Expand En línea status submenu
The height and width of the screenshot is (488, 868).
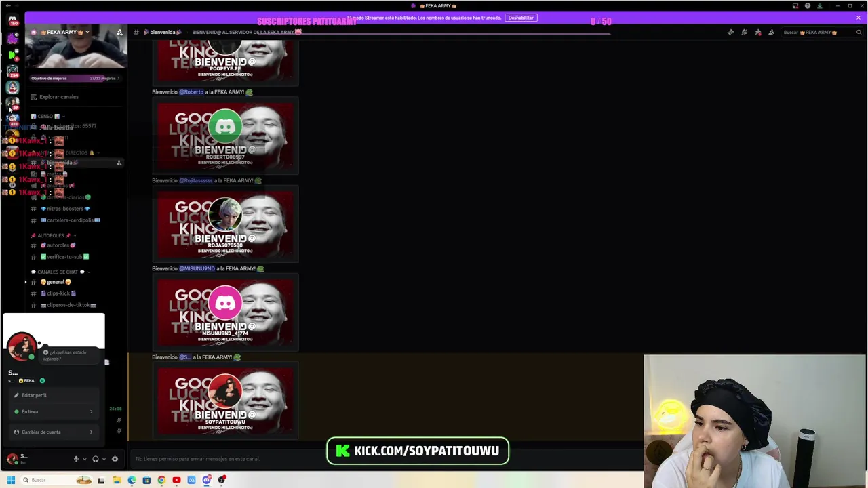pos(54,411)
